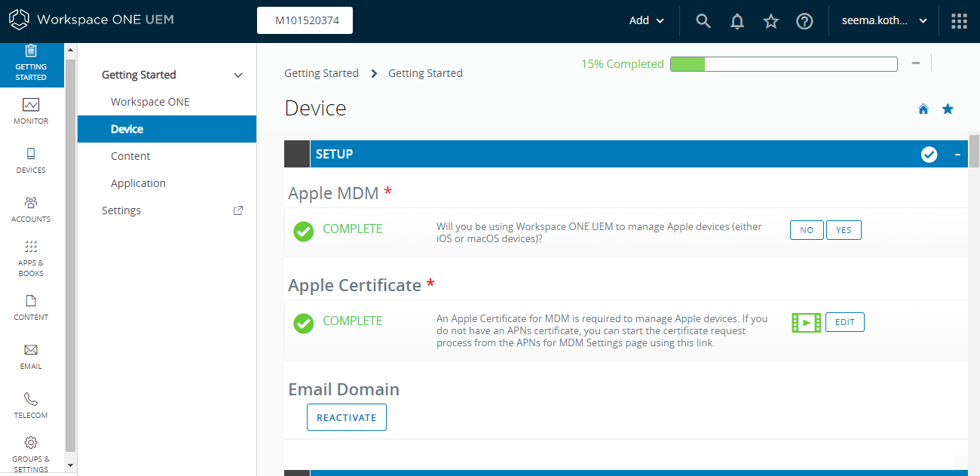The image size is (980, 476).
Task: Click the Apple Certificate complete checkmark
Action: (x=304, y=324)
